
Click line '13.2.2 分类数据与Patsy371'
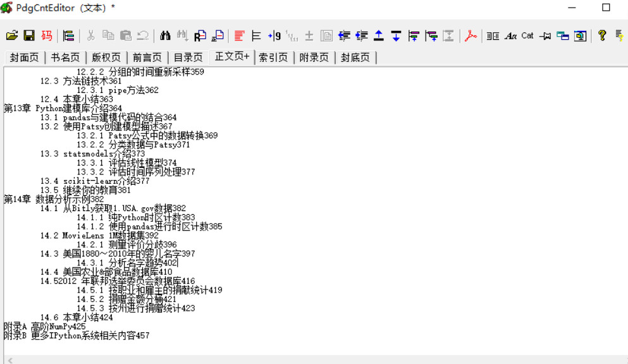click(133, 145)
